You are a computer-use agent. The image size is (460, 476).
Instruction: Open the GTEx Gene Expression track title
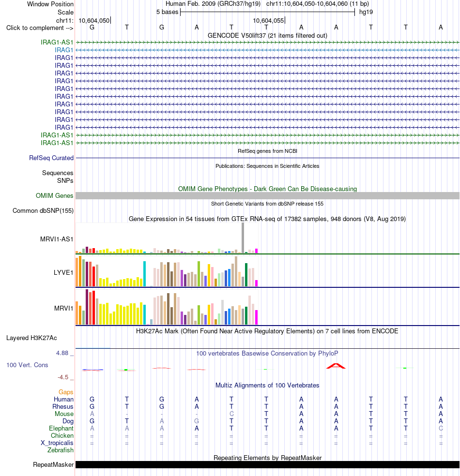[267, 219]
